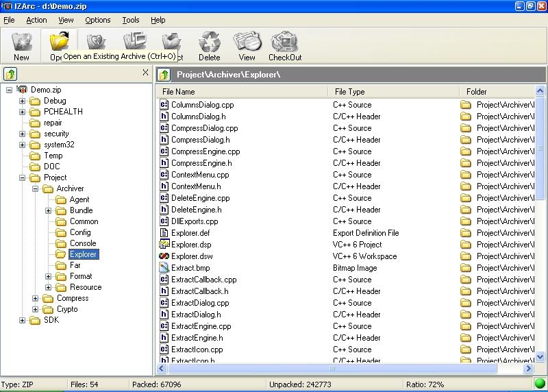Select the repair folder in tree
The image size is (548, 392).
click(x=53, y=123)
